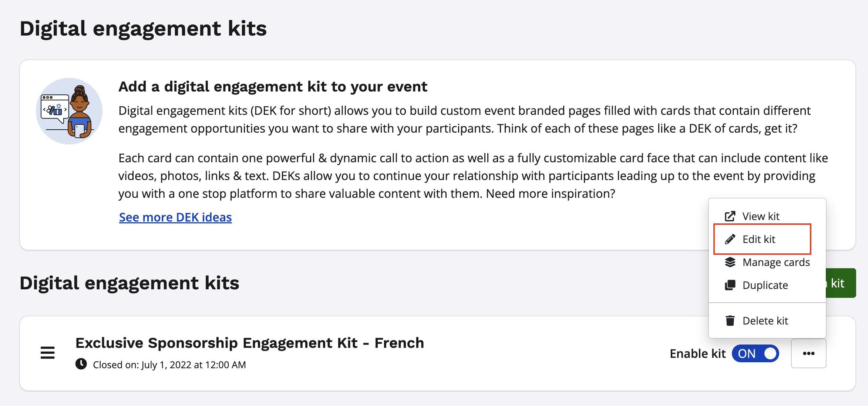Image resolution: width=868 pixels, height=406 pixels.
Task: Click the Delete kit trash icon
Action: click(x=730, y=321)
